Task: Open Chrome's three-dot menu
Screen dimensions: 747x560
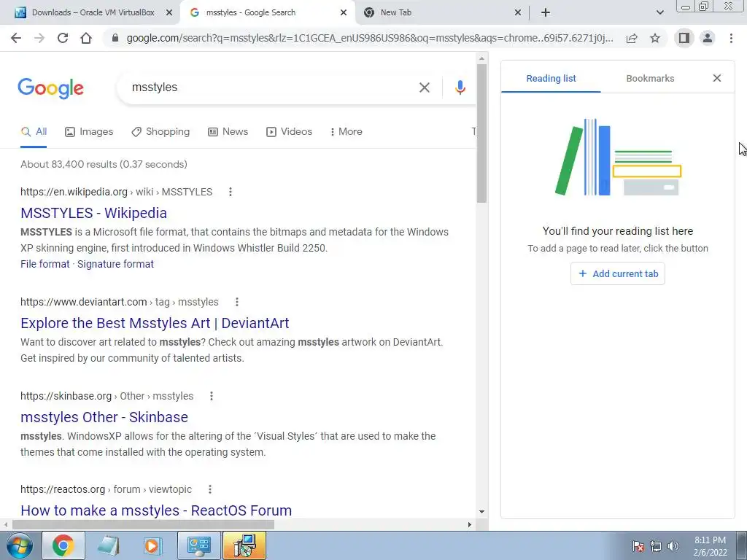Action: click(x=731, y=38)
